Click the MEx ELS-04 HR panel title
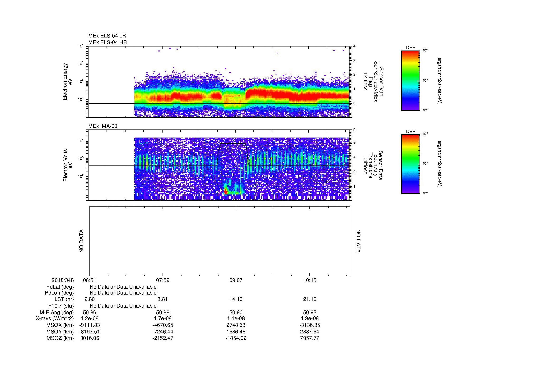555x392 pixels. [x=107, y=42]
